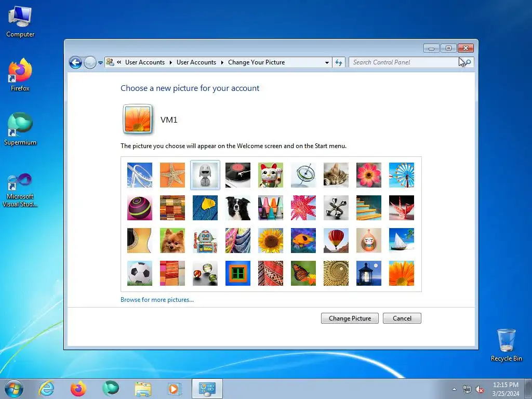Choose the lucky cat figurine picture
Viewport: 532px width, 399px height.
270,175
